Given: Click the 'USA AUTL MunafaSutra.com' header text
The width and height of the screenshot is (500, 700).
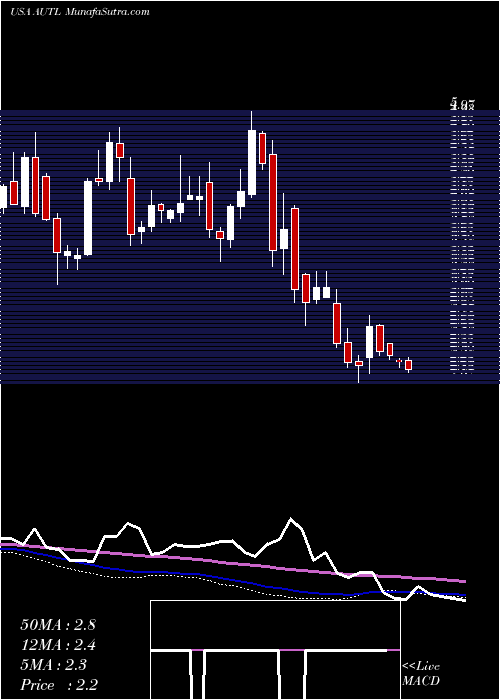Looking at the screenshot, I should [79, 12].
